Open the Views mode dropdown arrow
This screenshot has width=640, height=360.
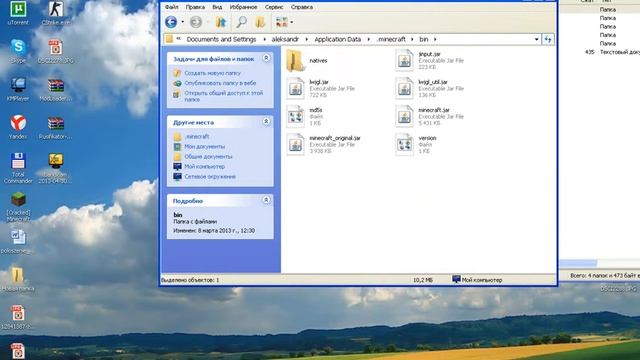point(291,22)
